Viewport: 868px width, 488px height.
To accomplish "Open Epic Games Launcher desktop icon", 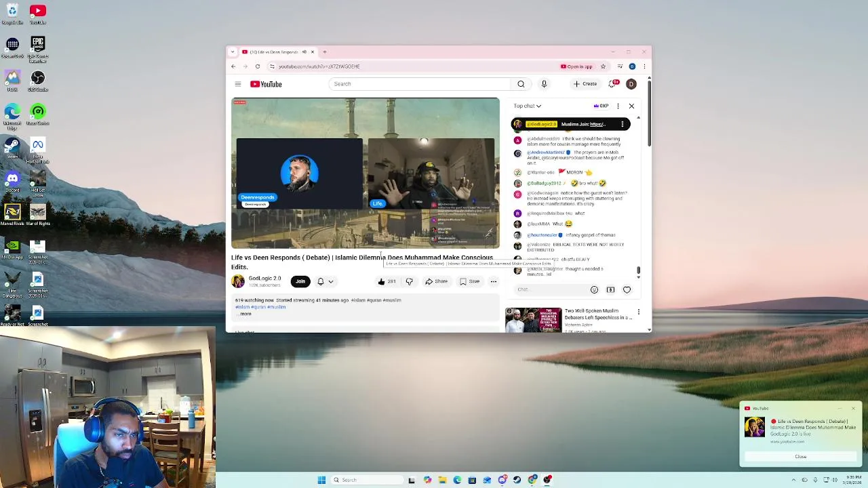I will tap(37, 49).
